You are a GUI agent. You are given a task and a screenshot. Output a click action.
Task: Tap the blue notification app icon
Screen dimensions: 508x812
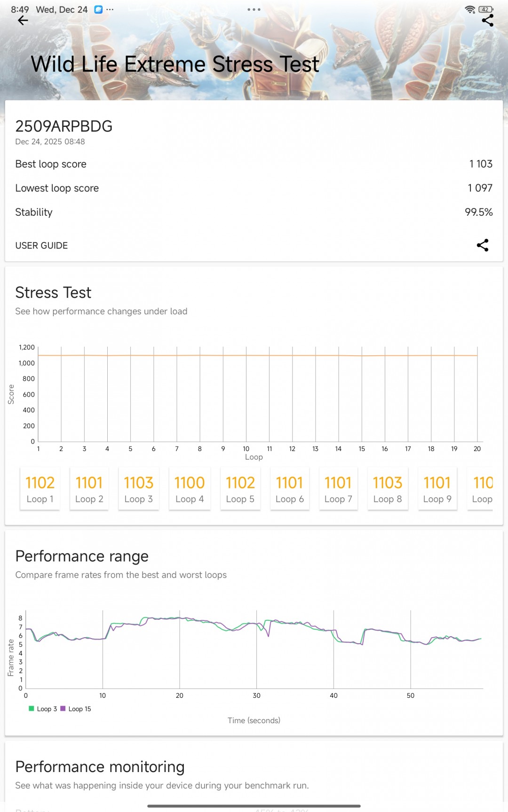98,9
